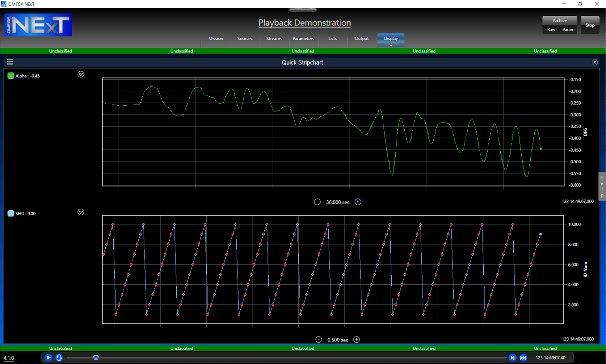The height and width of the screenshot is (364, 606).
Task: Click the OMEGA NExT logo
Action: (x=38, y=24)
